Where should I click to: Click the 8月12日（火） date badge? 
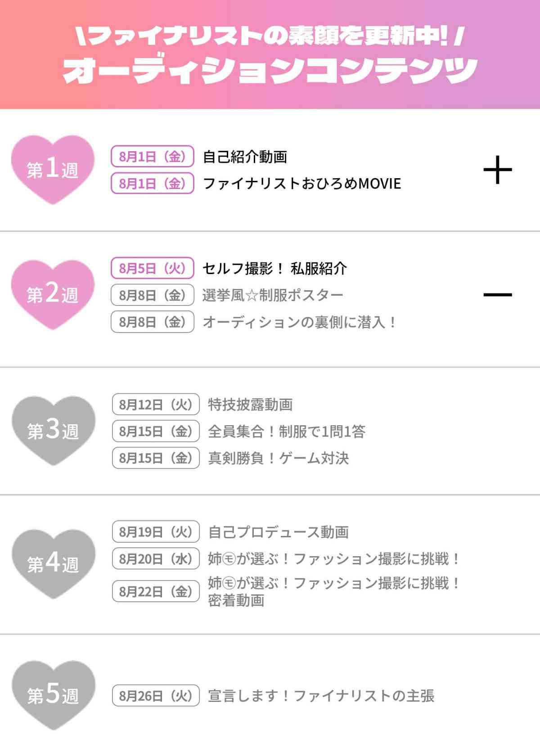156,405
